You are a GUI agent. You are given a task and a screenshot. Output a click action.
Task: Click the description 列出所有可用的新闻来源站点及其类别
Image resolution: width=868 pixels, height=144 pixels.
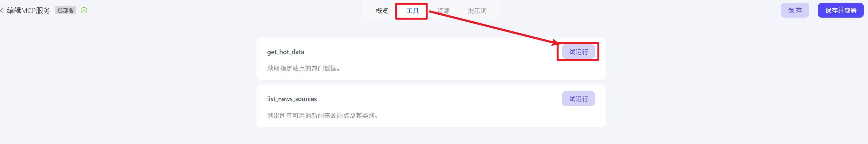pyautogui.click(x=322, y=116)
